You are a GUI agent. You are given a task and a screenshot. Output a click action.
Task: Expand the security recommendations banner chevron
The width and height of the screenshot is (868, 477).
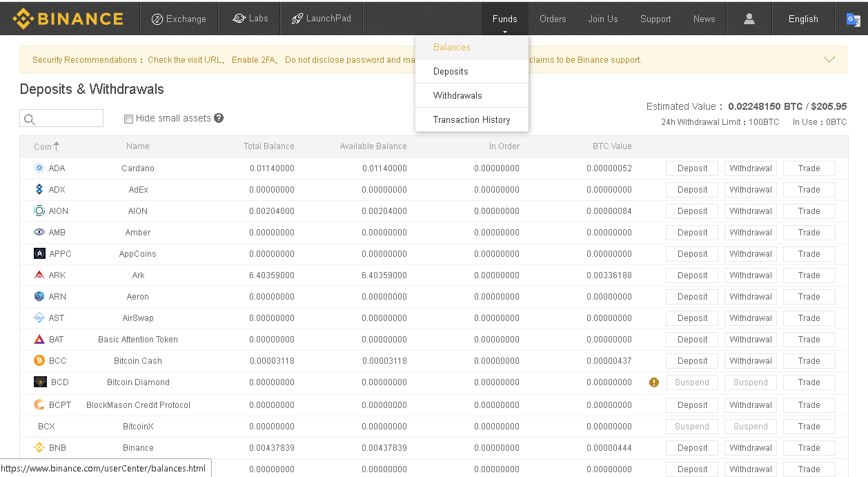pyautogui.click(x=829, y=59)
